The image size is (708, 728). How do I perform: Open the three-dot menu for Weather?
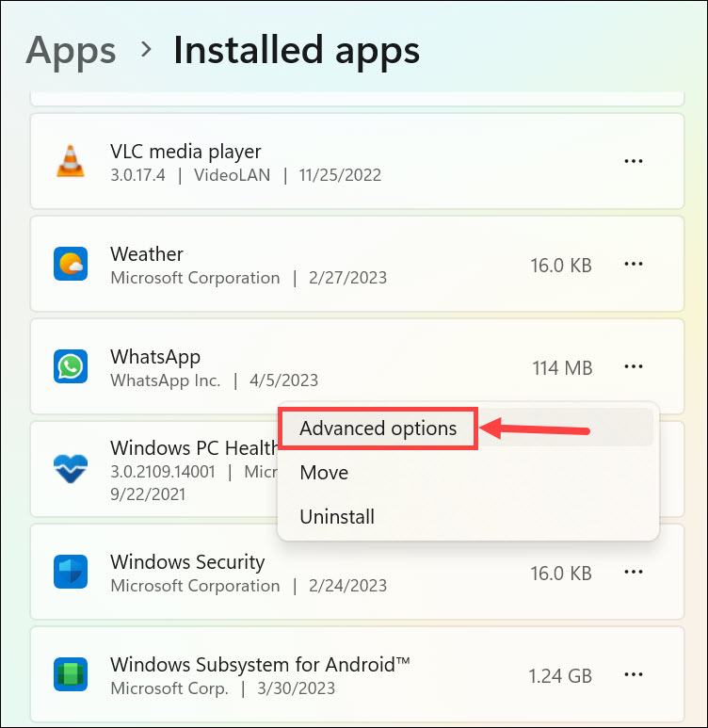634,264
